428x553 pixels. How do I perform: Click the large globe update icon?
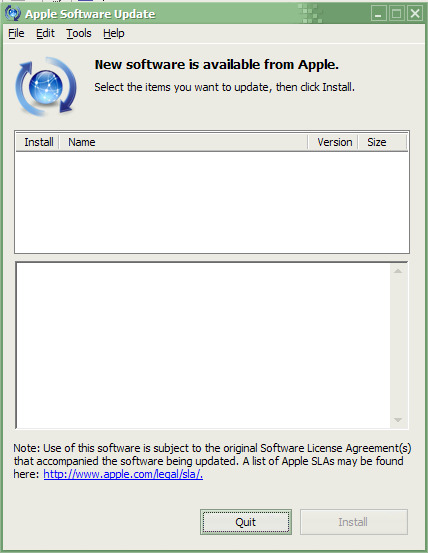point(46,87)
